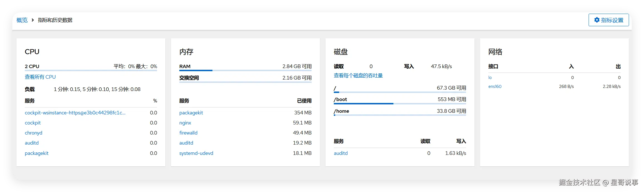Viewport: 644px width, 192px height.
Task: Click the RAM usage progress bar
Action: (245, 71)
